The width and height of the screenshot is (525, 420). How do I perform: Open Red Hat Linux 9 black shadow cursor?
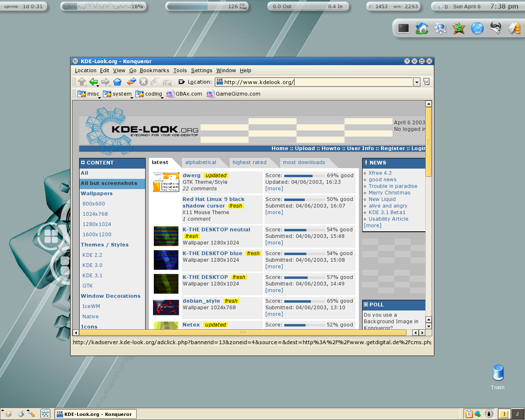pos(213,203)
